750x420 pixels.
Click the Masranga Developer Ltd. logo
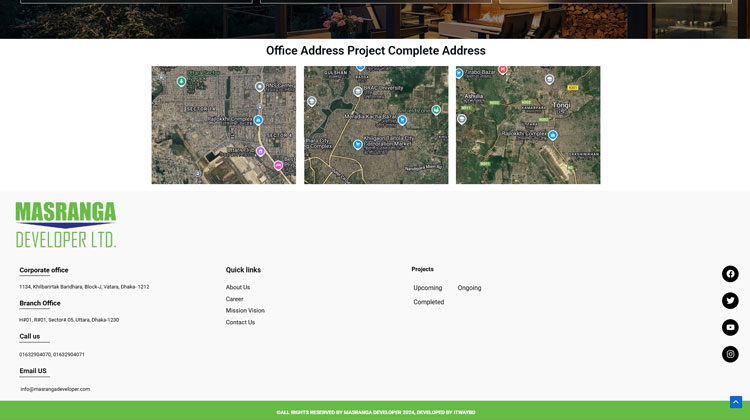66,225
